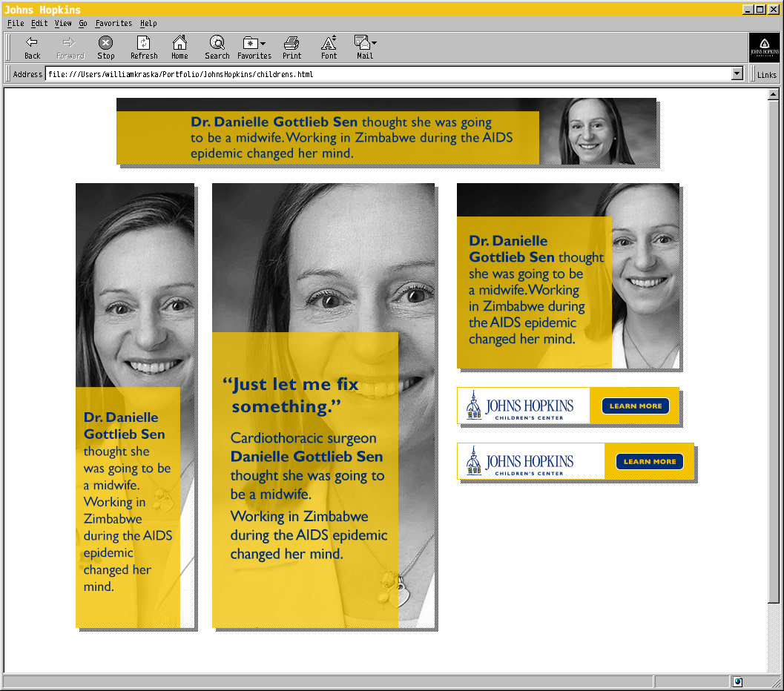Change text size with the Font icon
The height and width of the screenshot is (691, 784).
(329, 42)
